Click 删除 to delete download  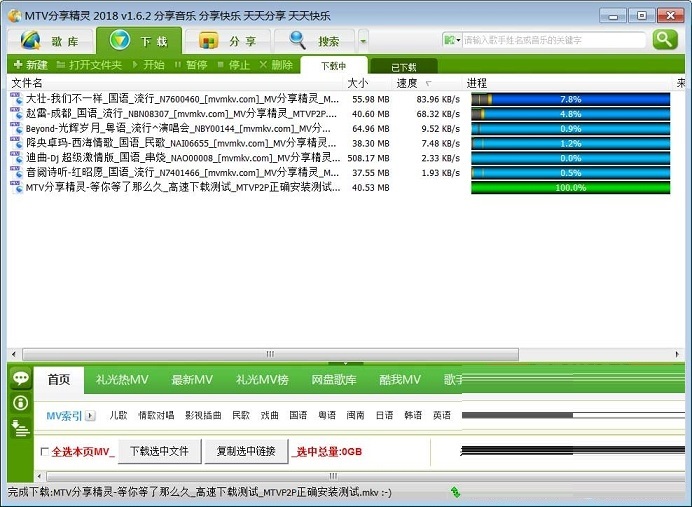point(276,65)
